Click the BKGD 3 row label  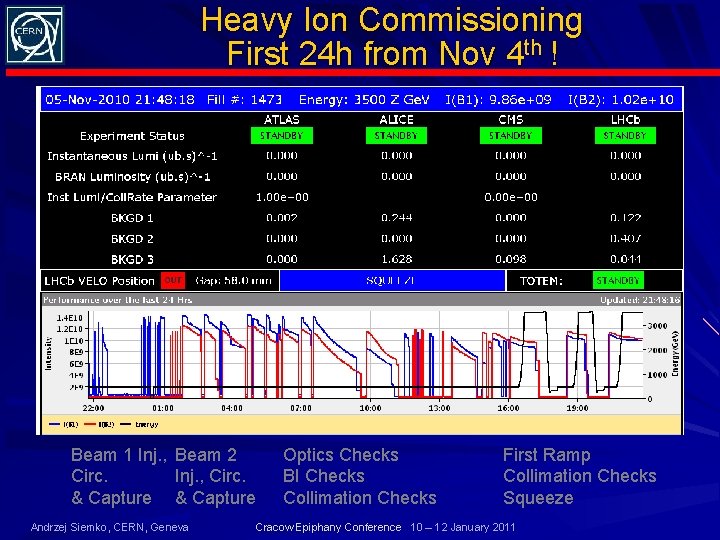click(x=132, y=259)
